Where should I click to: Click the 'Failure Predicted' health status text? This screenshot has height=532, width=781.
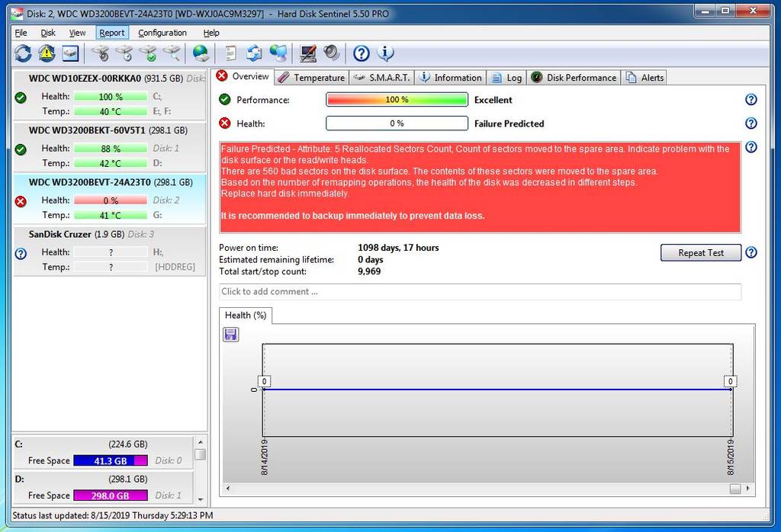pos(509,123)
